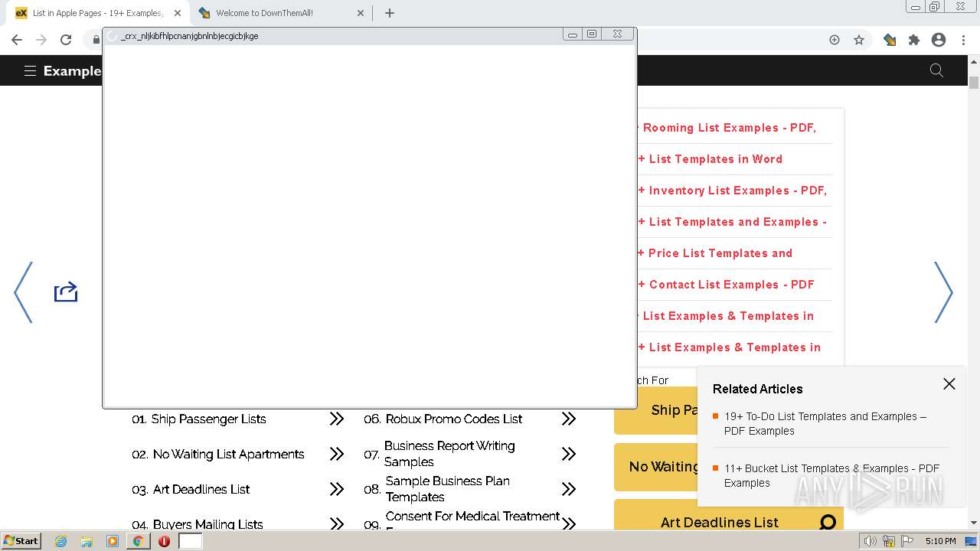The height and width of the screenshot is (551, 980).
Task: Click No Waiting List Apartments text
Action: 228,454
